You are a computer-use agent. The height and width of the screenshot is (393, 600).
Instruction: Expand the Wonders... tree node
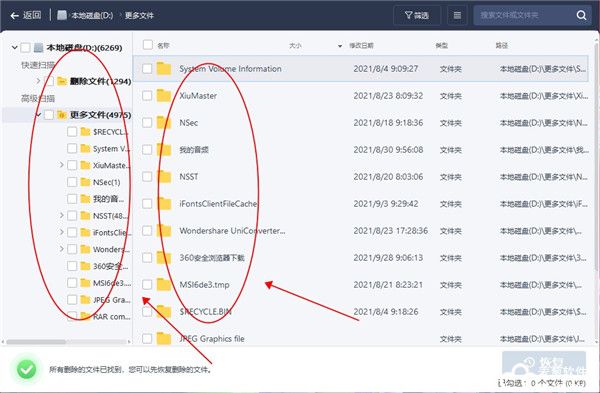[x=62, y=249]
